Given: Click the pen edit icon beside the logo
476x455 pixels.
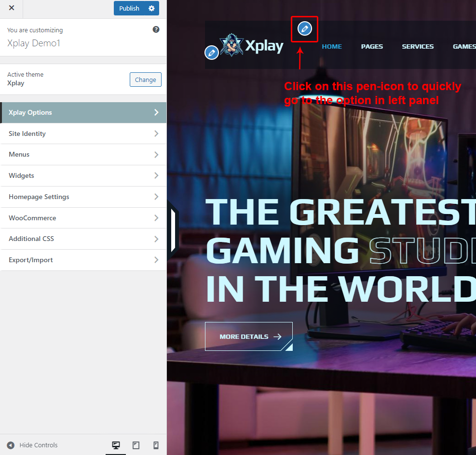Looking at the screenshot, I should (x=211, y=53).
